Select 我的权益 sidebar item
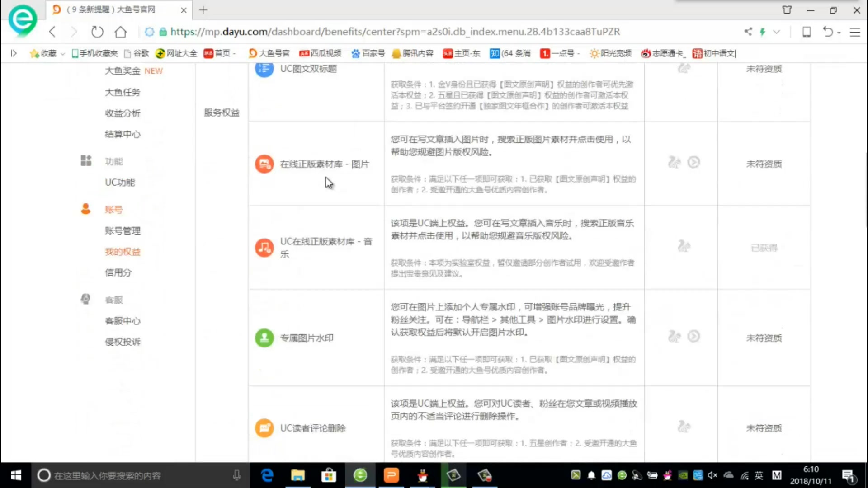The height and width of the screenshot is (488, 868). click(x=123, y=252)
